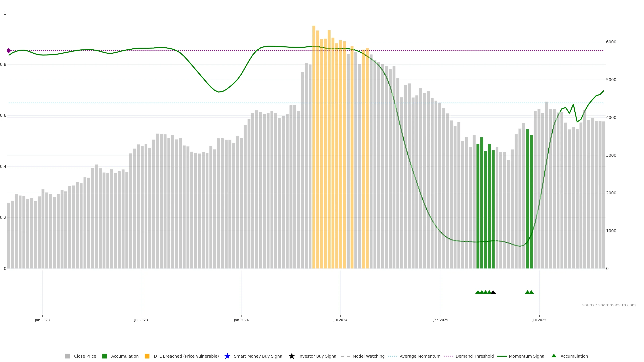Toggle the Momentum Signal legend entry
644x362 pixels.
pyautogui.click(x=527, y=356)
